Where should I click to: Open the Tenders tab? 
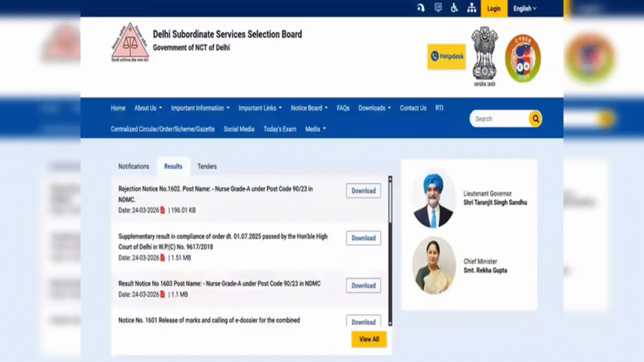(x=207, y=166)
